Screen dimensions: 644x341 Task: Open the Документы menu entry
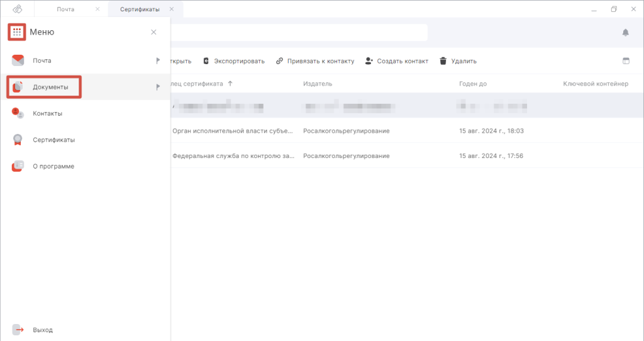[x=86, y=87]
